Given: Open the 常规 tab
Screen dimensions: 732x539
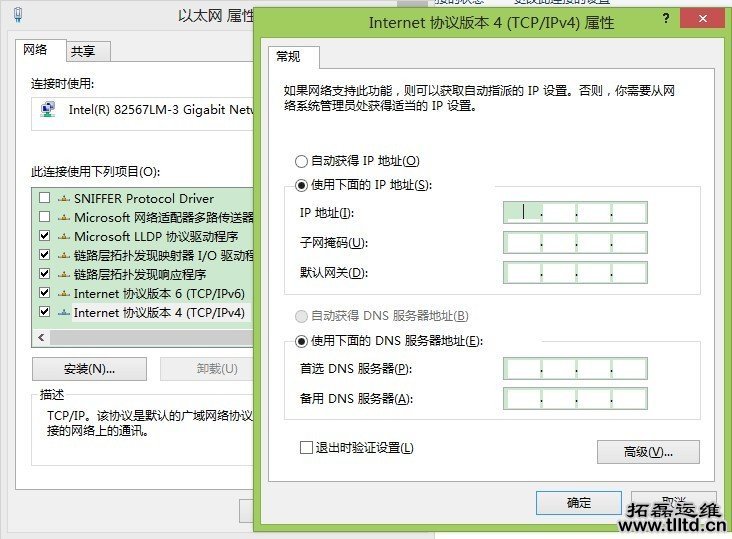Looking at the screenshot, I should point(295,57).
